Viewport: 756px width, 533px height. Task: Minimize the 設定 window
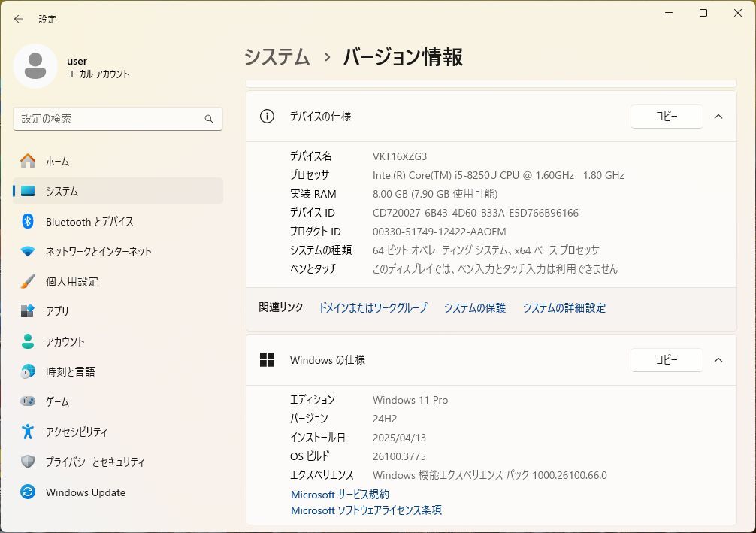pyautogui.click(x=669, y=13)
